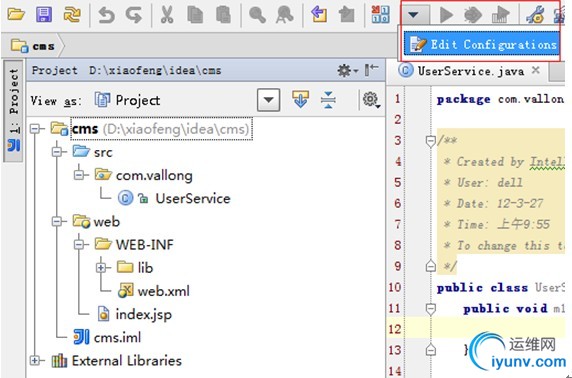Switch to UserService.java editor tab
The height and width of the screenshot is (378, 572).
(471, 71)
